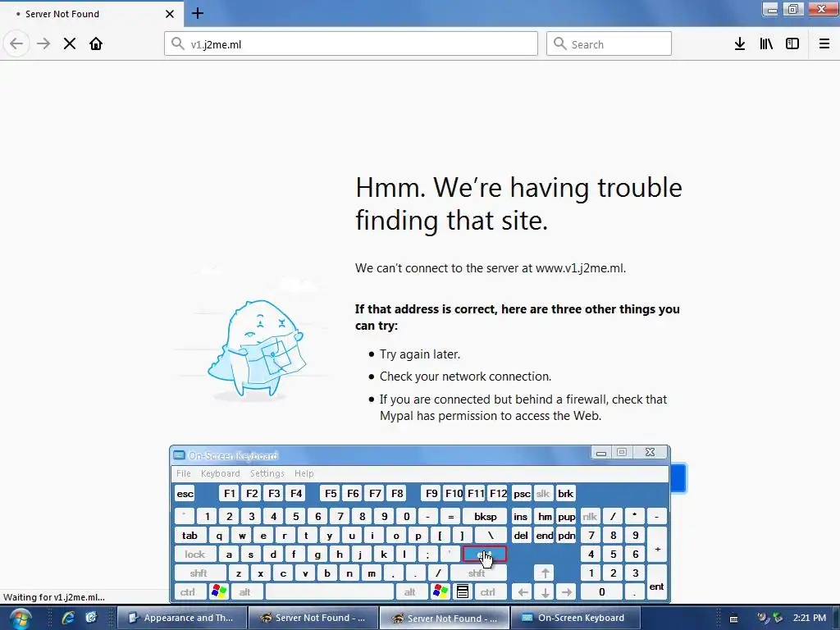Click the Search box in toolbar
Screen dimensions: 840x630
(609, 44)
